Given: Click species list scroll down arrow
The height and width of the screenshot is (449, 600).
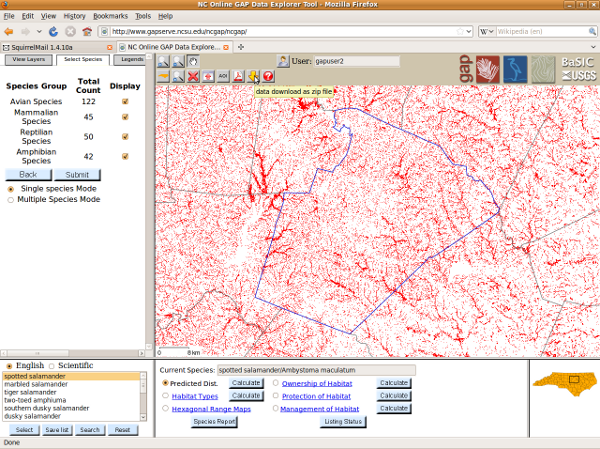Looking at the screenshot, I should coord(143,417).
